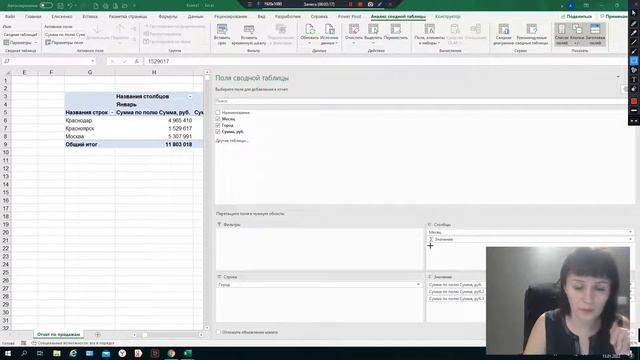Open Change Data Source (Источник данных) icon
The width and height of the screenshot is (640, 360).
click(x=329, y=29)
